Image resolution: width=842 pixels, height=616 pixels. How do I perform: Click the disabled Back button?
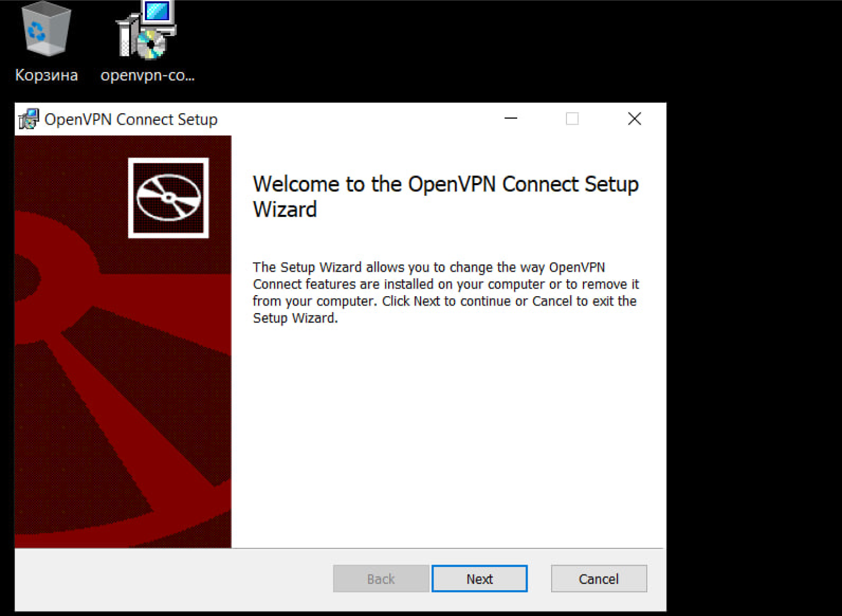381,579
